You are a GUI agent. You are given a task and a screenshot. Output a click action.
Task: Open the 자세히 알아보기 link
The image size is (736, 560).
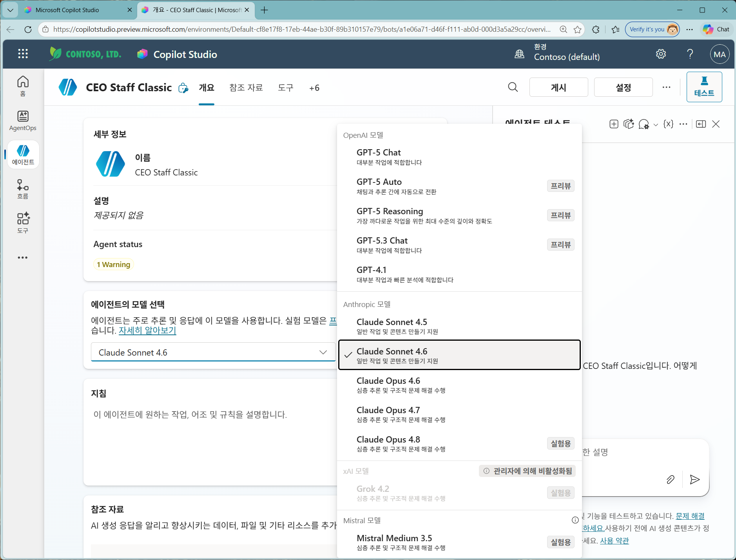(x=147, y=331)
